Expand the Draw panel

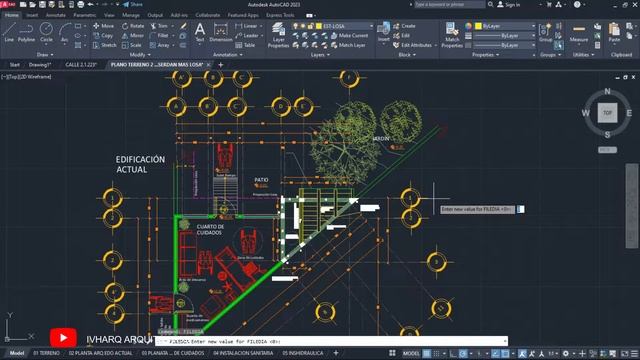pyautogui.click(x=45, y=55)
